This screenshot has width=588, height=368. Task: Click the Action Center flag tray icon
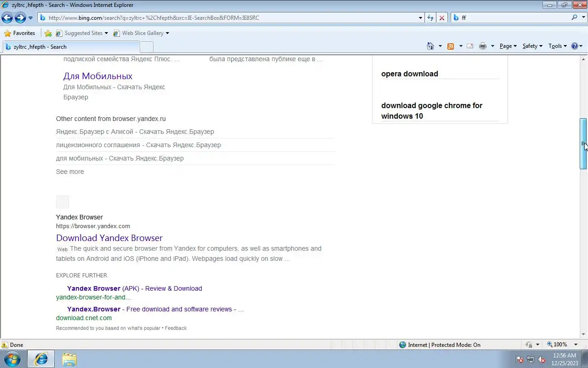tap(520, 359)
